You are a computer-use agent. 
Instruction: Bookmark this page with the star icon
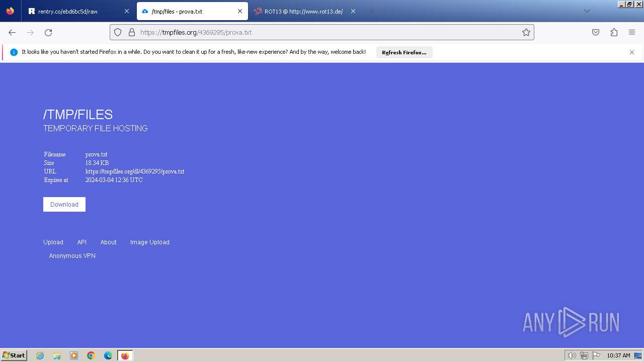pos(526,32)
